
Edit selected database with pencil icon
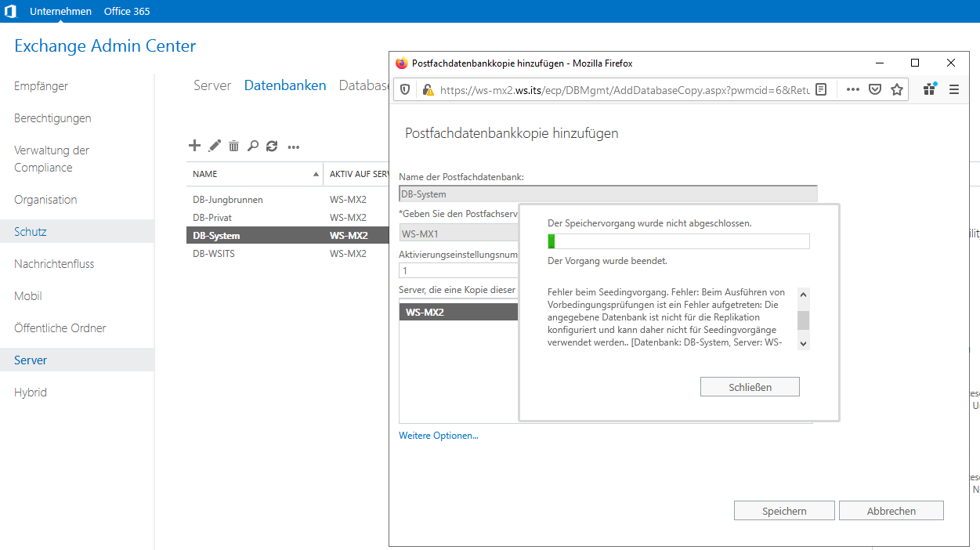tap(215, 145)
